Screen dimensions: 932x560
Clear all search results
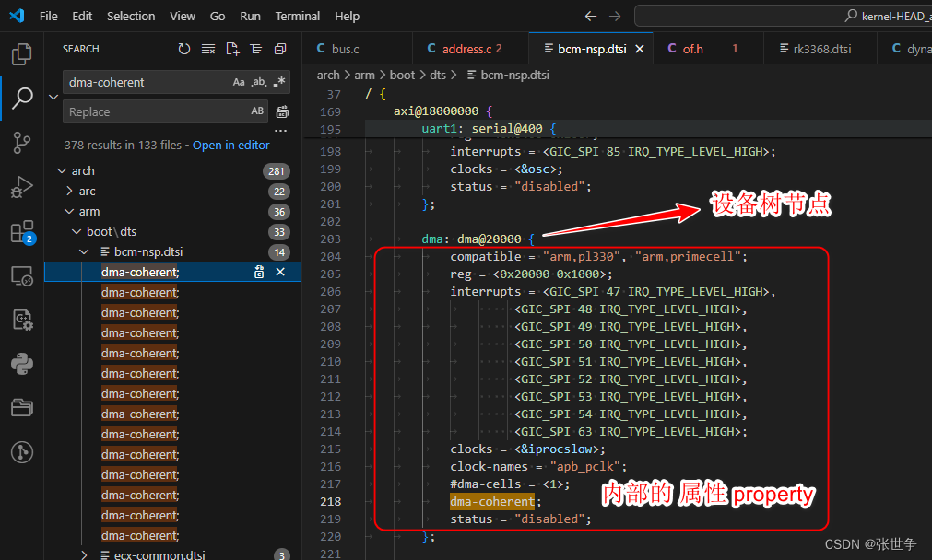coord(208,49)
